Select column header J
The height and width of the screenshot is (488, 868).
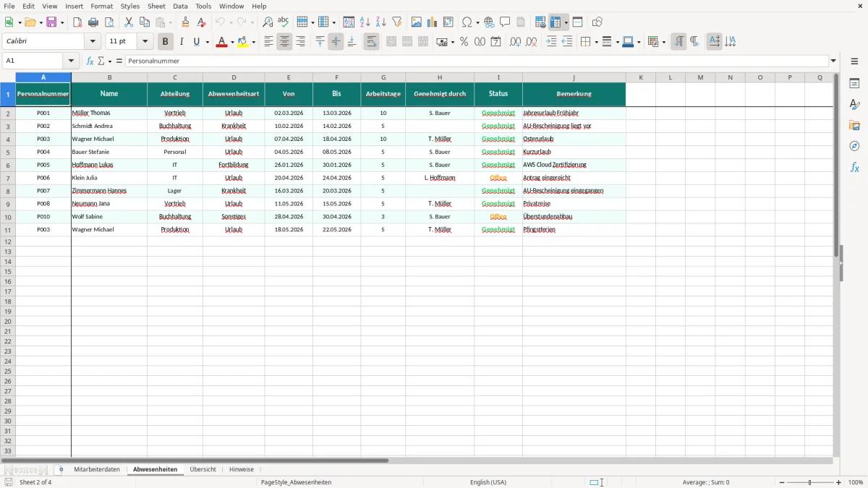click(x=574, y=77)
